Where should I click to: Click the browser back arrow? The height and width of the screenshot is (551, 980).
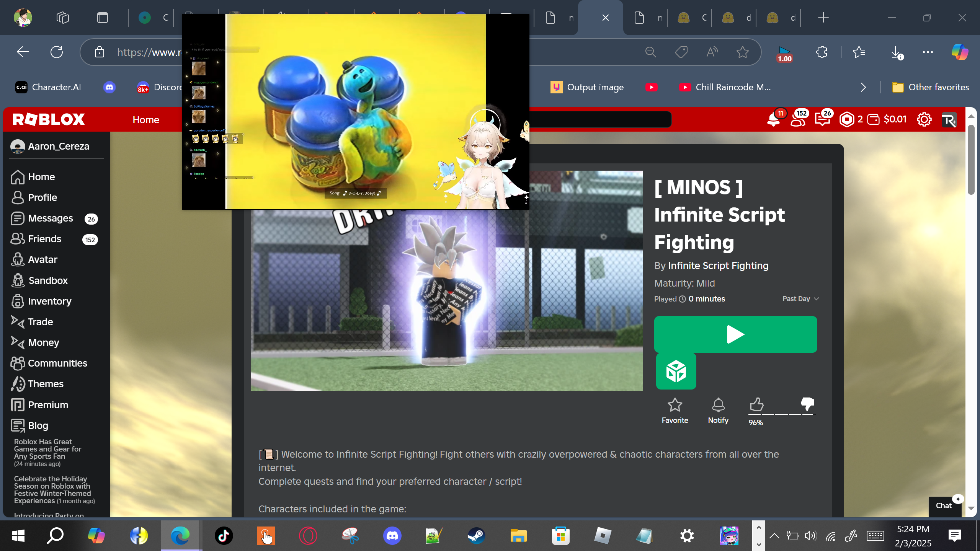(23, 52)
